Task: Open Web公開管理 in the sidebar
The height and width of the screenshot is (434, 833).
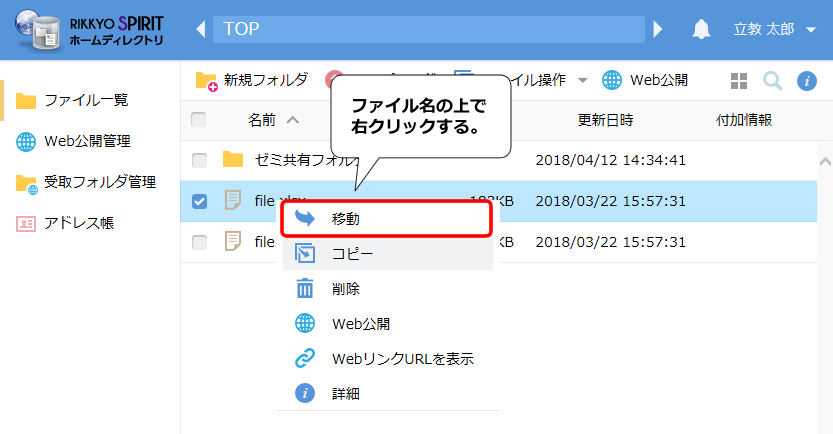Action: click(x=73, y=141)
